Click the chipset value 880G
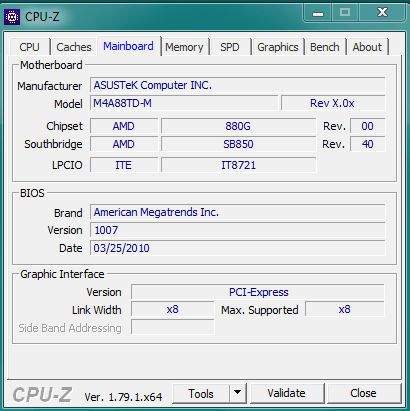Screen dimensions: 410x411 (238, 126)
